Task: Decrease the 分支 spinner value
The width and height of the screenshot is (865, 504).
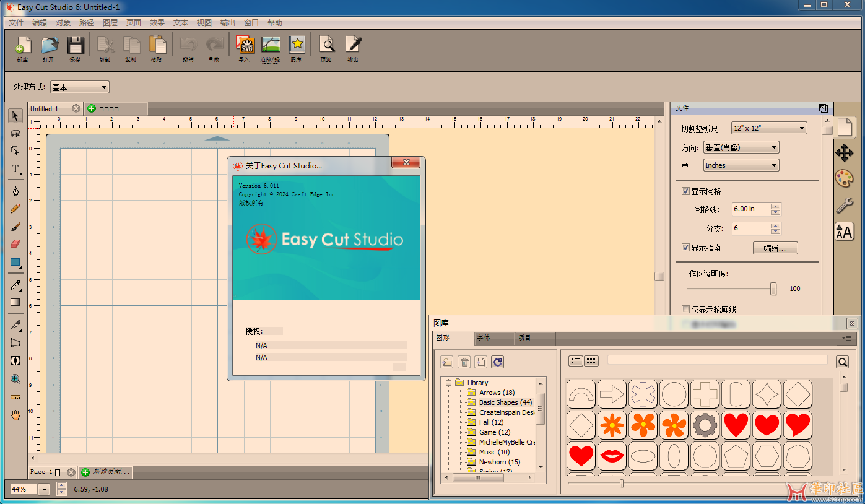Action: 775,232
